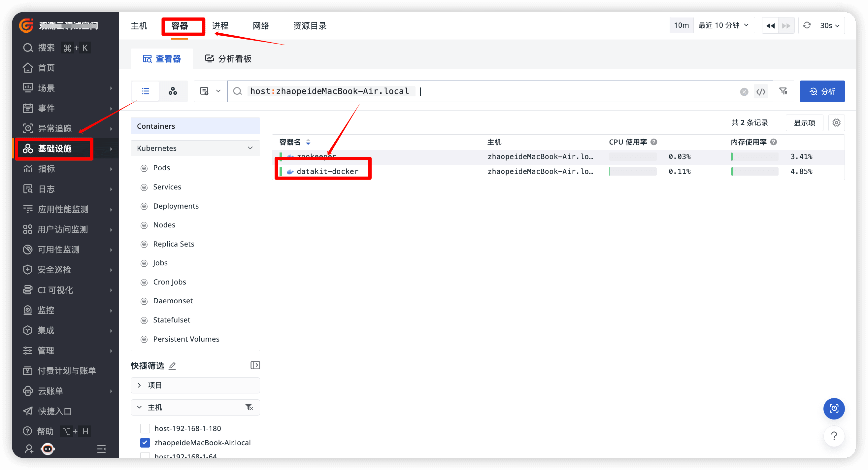Open 显示项 settings button
Screen dimensions: 868x470
tap(804, 123)
